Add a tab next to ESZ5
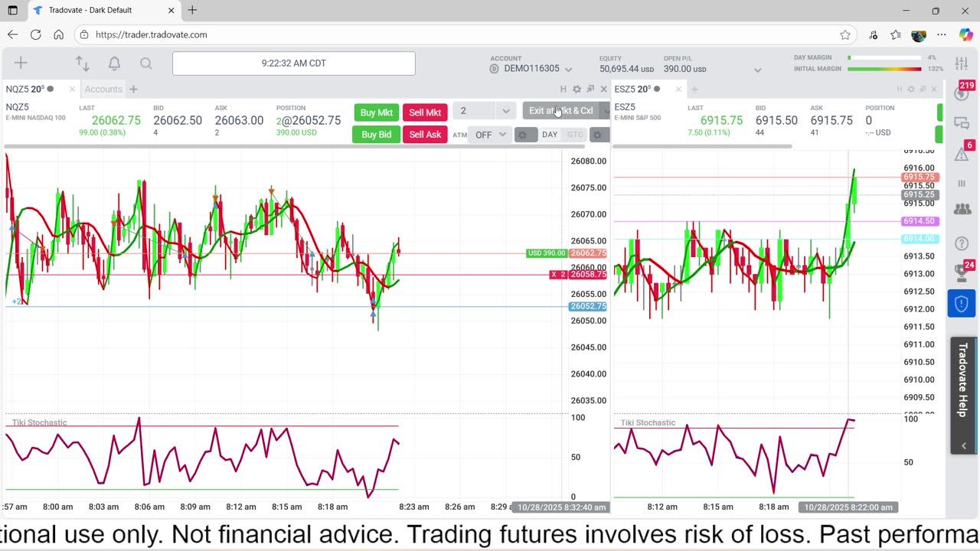Viewport: 980px width, 551px height. tap(694, 90)
